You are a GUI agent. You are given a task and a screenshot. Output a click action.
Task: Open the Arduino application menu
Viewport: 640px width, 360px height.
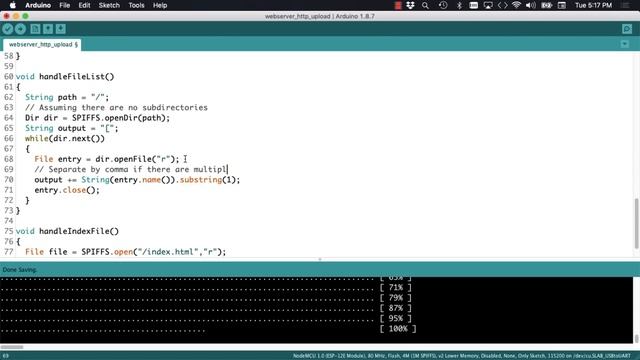coord(38,5)
